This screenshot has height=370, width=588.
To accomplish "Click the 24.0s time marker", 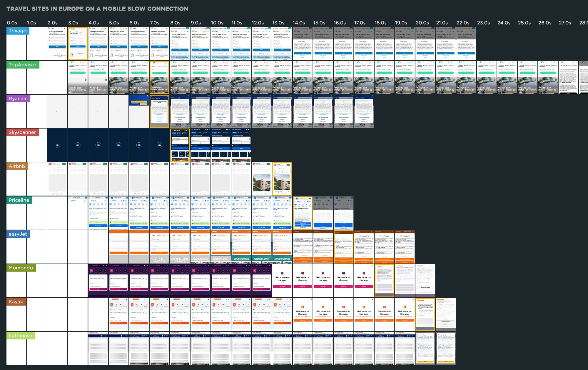I will pos(504,23).
